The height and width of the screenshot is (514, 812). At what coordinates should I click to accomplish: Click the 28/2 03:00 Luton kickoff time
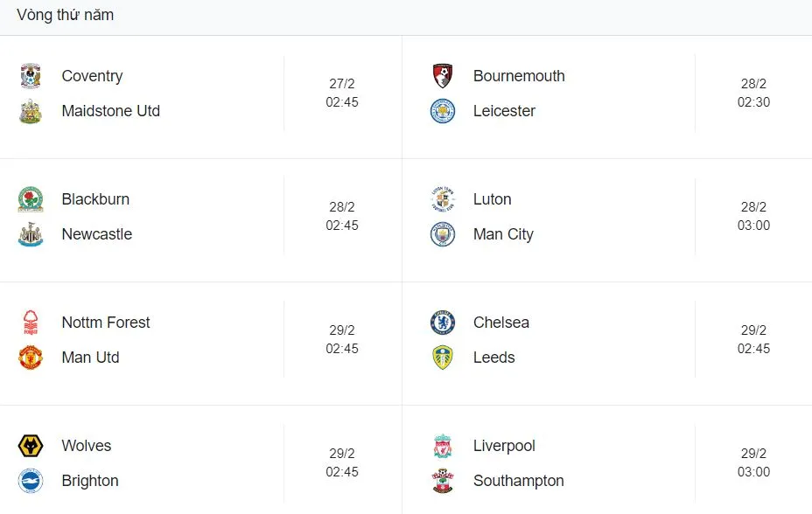point(753,217)
